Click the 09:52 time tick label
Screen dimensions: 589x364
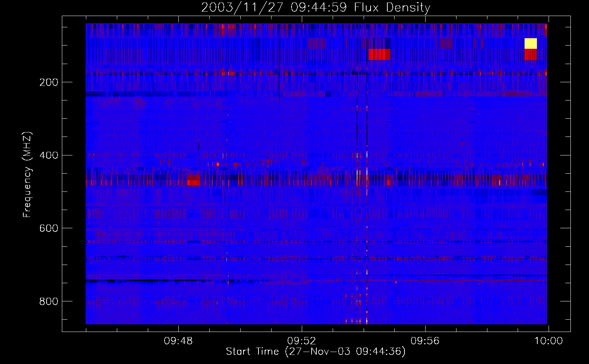(x=302, y=341)
